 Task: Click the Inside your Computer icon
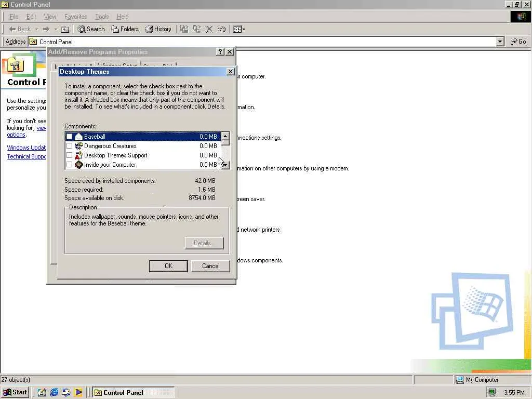click(79, 165)
